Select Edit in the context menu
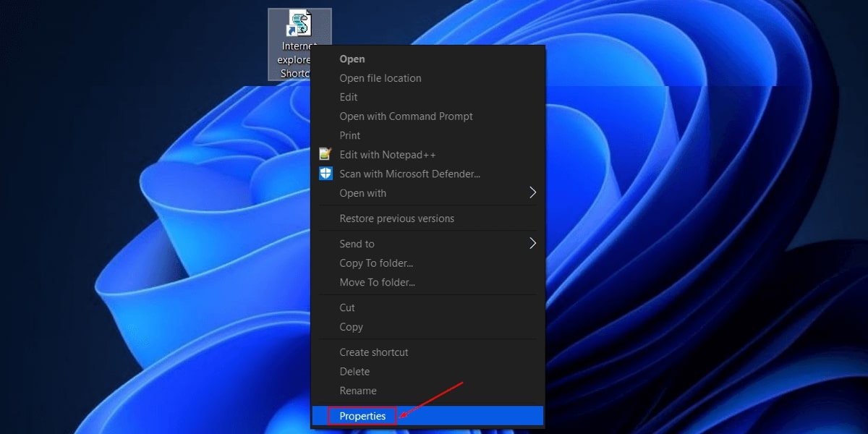Viewport: 868px width, 434px height. 348,97
